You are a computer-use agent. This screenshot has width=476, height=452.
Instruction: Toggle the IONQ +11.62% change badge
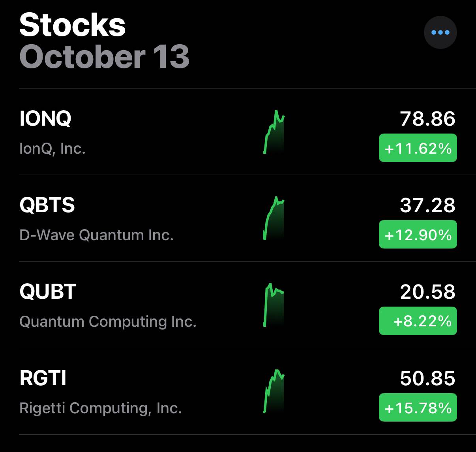pyautogui.click(x=418, y=148)
